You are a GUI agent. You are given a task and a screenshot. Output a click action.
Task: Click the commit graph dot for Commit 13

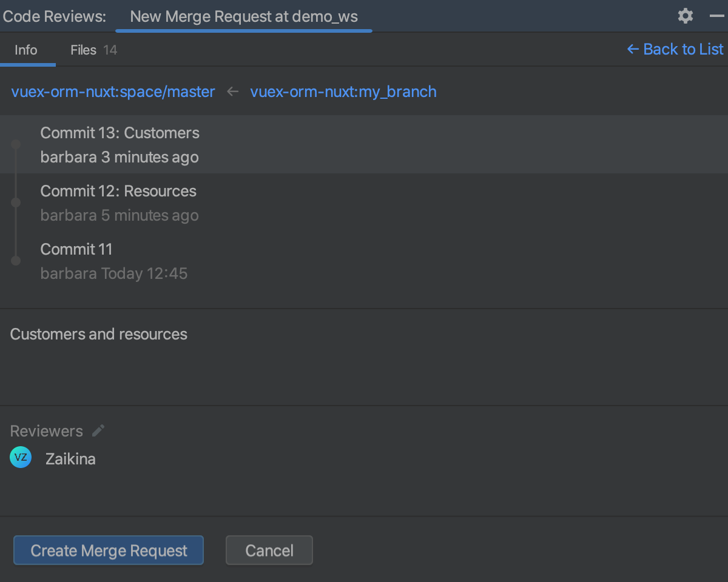pyautogui.click(x=15, y=144)
